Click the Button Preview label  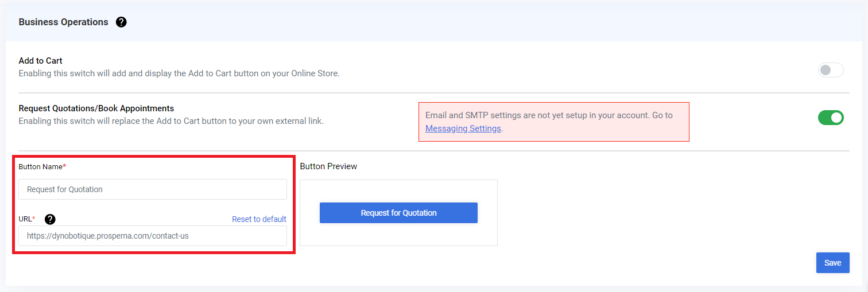click(x=328, y=166)
